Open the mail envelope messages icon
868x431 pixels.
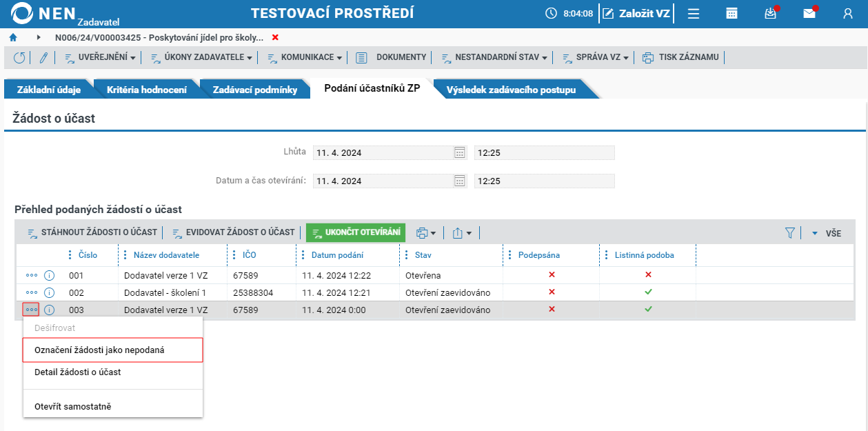pos(809,14)
